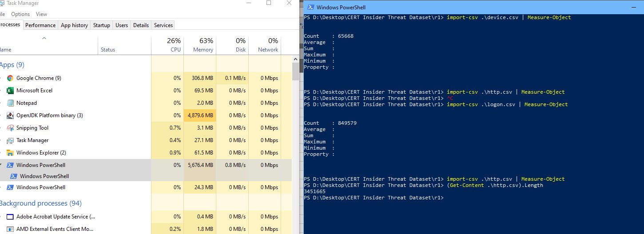
Task: Sort processes by the Disk column
Action: coord(232,45)
